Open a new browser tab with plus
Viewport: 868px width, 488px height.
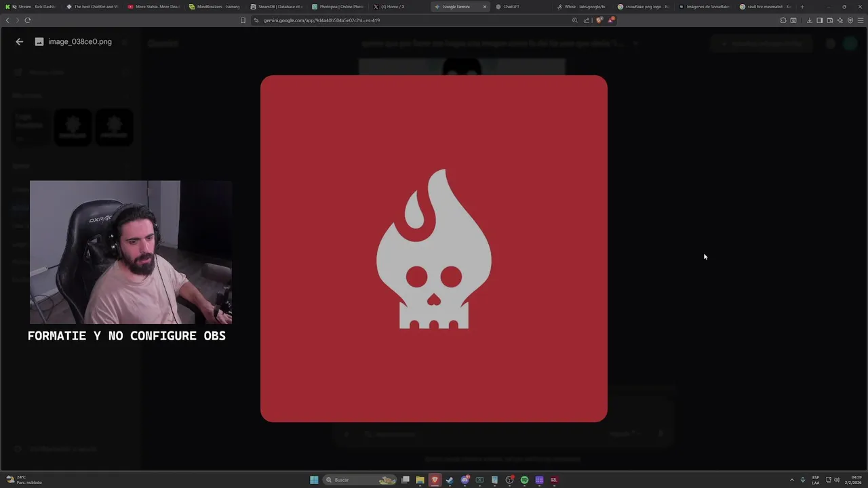802,7
